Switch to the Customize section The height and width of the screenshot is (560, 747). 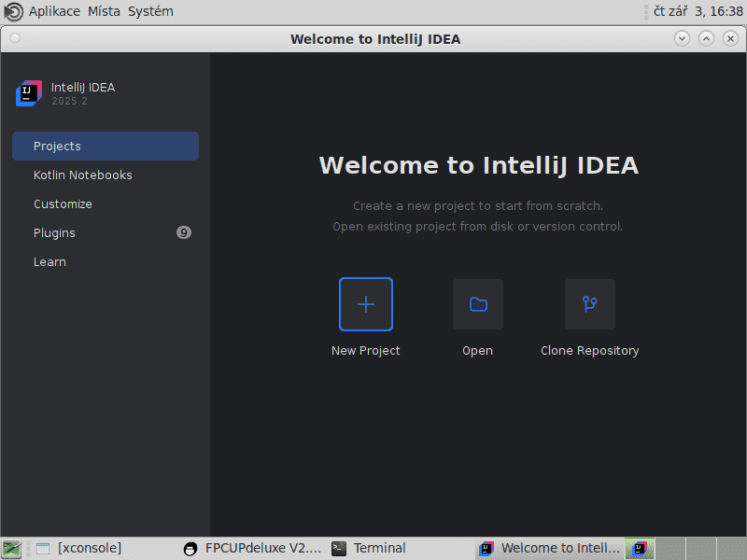[x=106, y=204]
